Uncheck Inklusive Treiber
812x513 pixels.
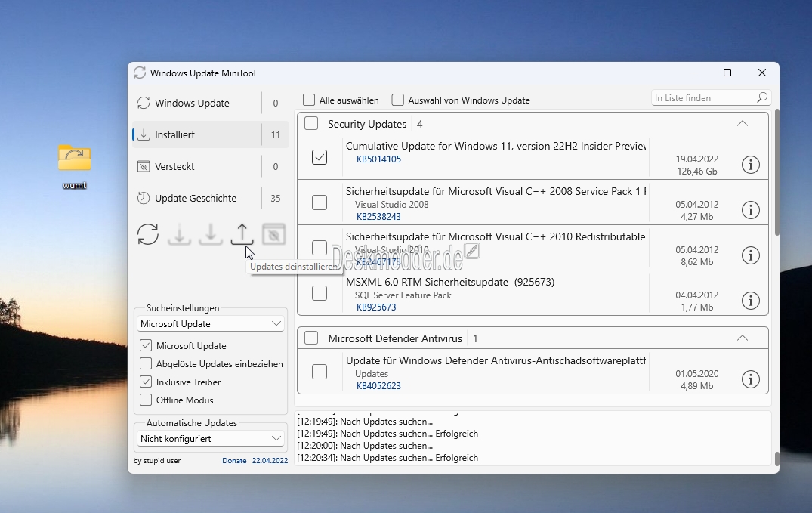point(146,382)
